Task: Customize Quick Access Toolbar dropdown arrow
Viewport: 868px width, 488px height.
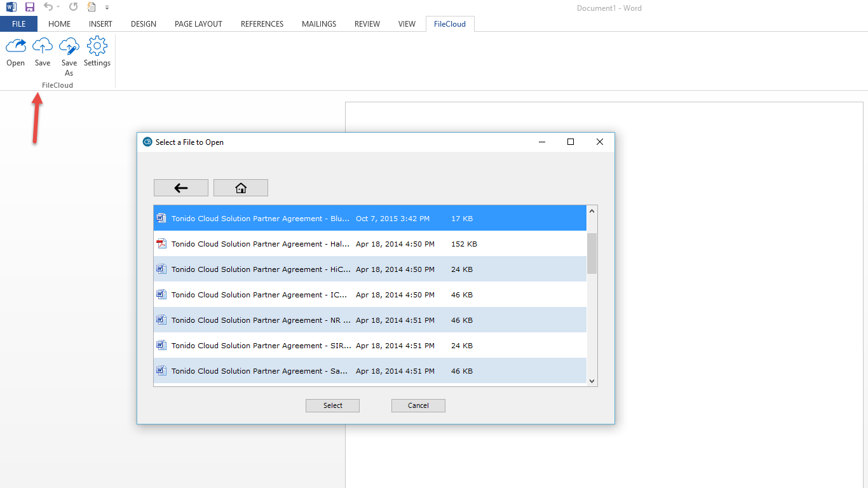Action: [107, 8]
